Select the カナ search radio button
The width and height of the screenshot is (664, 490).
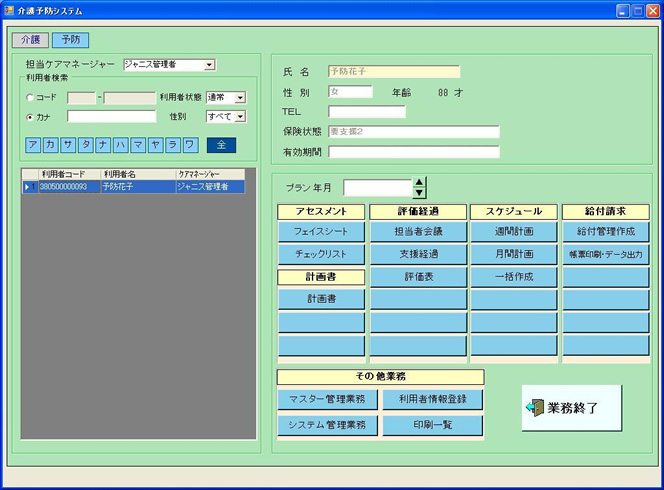pyautogui.click(x=30, y=117)
